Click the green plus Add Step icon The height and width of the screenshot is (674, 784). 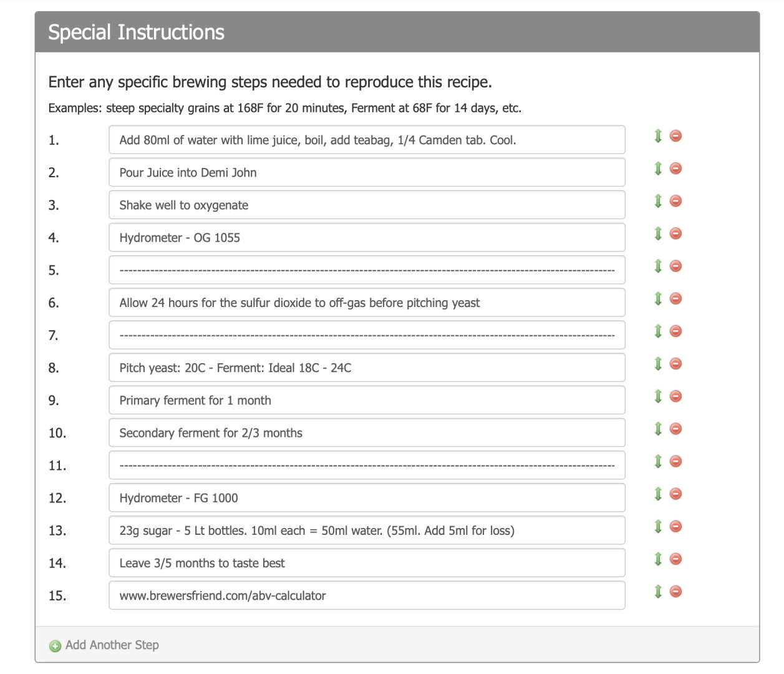pyautogui.click(x=55, y=646)
